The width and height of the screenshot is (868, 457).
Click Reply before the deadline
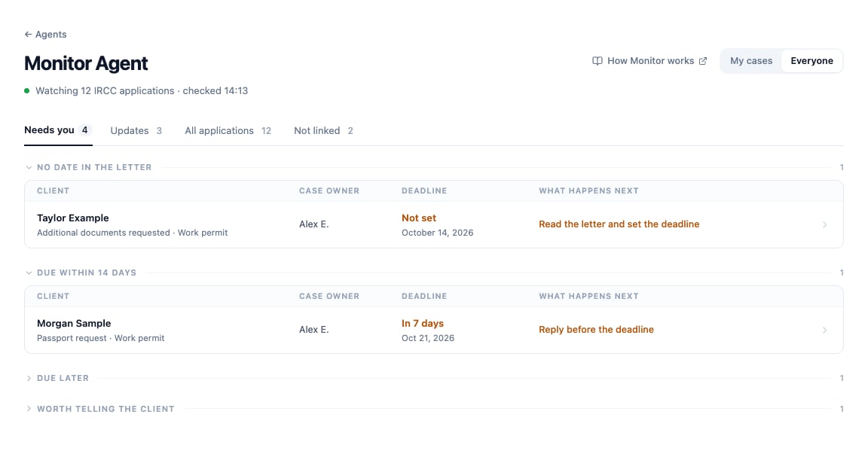pos(596,330)
